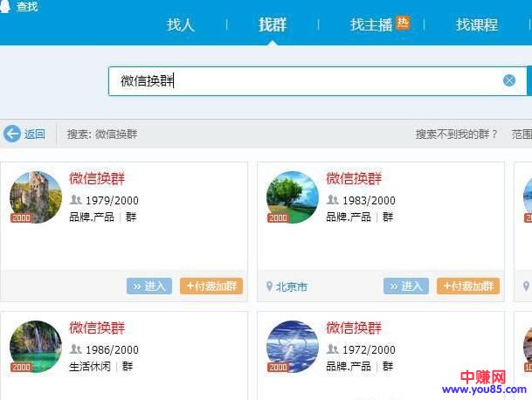Click the 进入 button on the first group card

click(x=149, y=286)
